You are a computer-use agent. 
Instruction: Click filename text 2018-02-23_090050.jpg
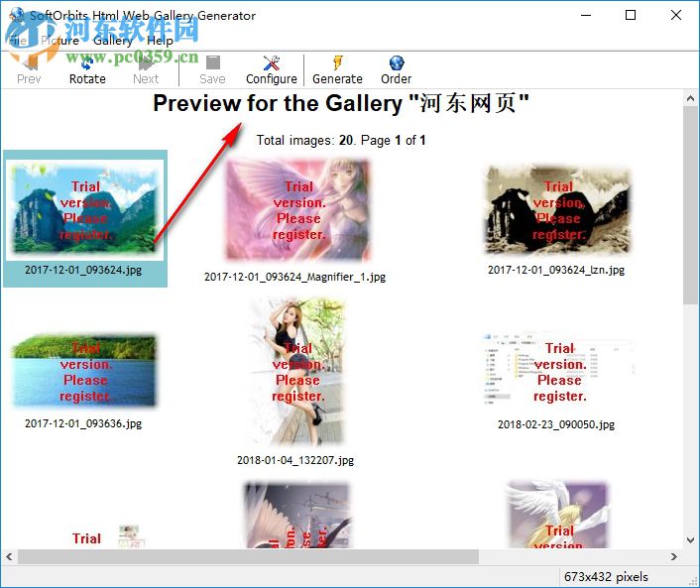556,424
